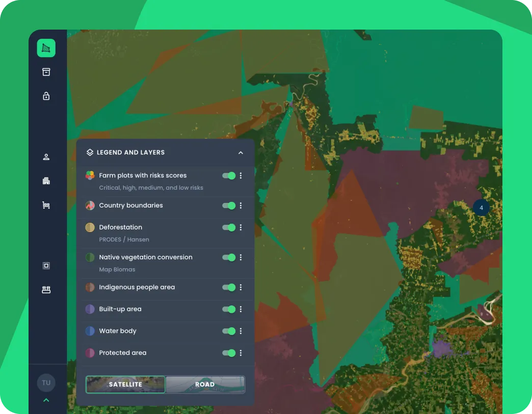Open options for Indigenous people area
The image size is (532, 414).
point(241,288)
